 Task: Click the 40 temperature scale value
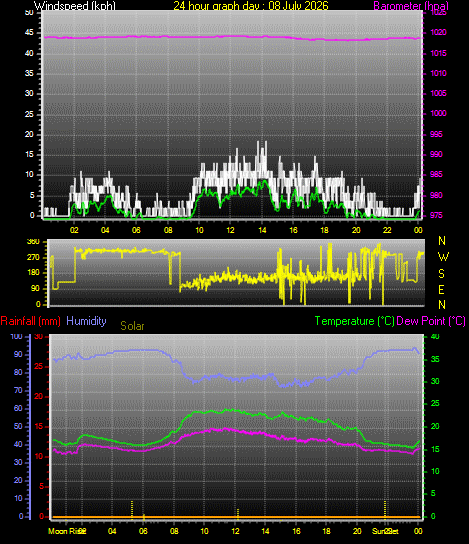[x=435, y=337]
